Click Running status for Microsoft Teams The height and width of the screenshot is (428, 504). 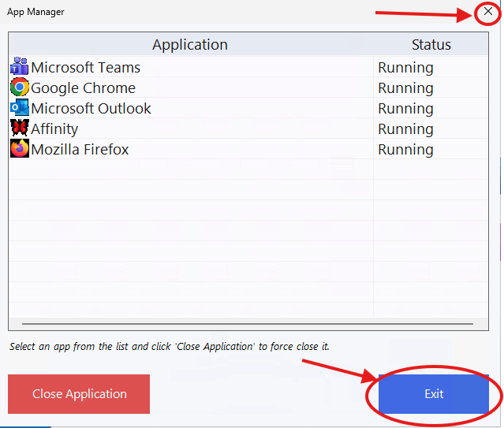click(405, 68)
